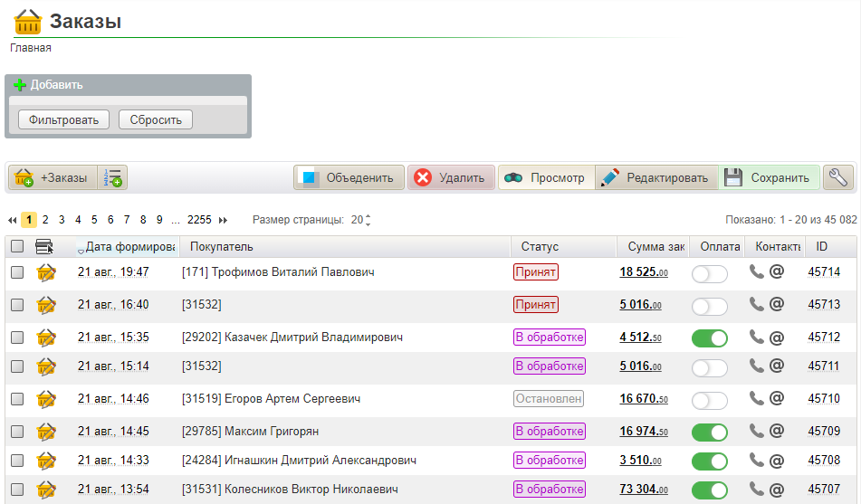Click Остановлен status of order 45710
This screenshot has height=504, width=861.
click(549, 399)
